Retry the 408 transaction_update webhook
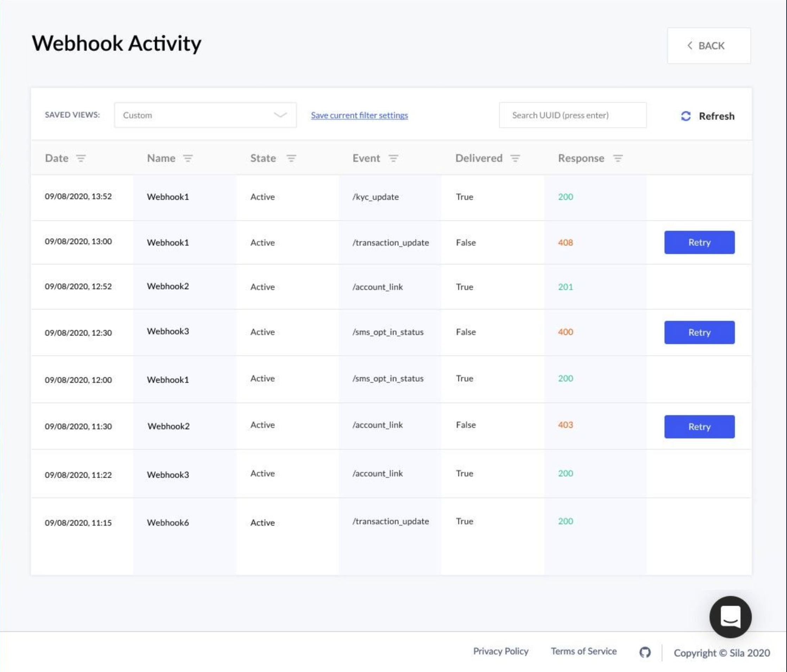Image resolution: width=787 pixels, height=672 pixels. click(699, 242)
